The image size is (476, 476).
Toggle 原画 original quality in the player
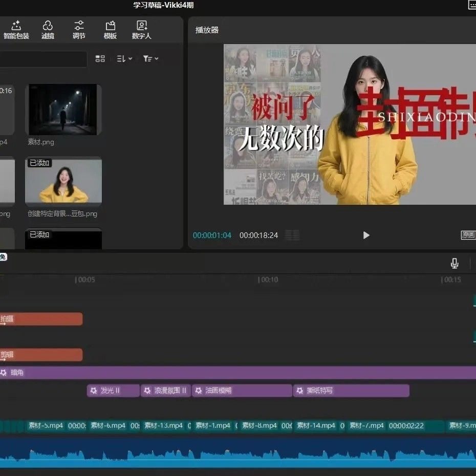point(467,235)
